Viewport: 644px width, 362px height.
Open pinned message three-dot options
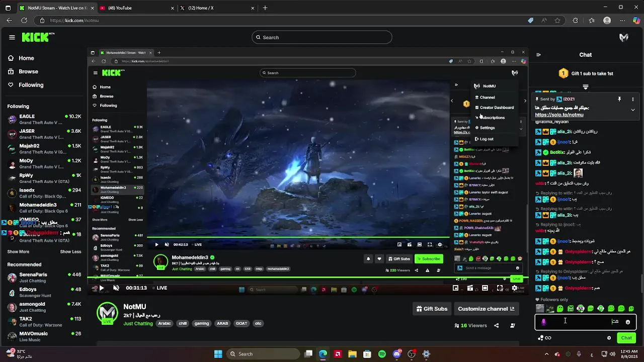(633, 99)
